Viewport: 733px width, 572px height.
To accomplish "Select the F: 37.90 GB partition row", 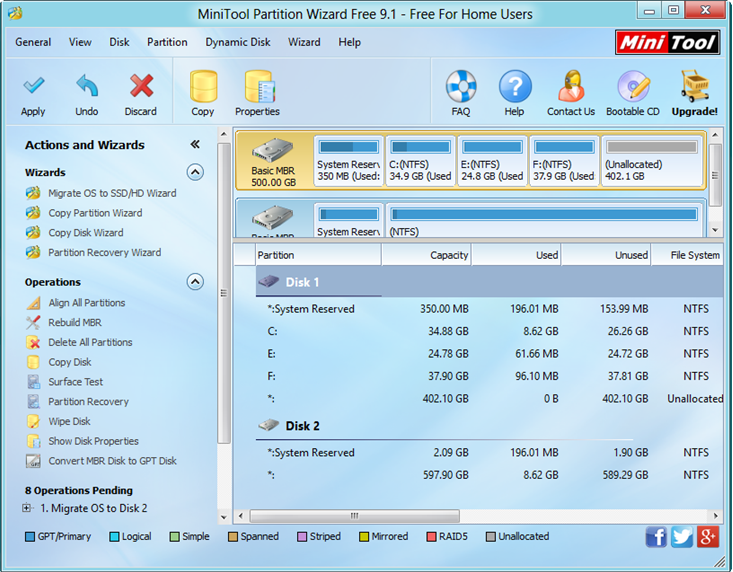I will coord(489,376).
